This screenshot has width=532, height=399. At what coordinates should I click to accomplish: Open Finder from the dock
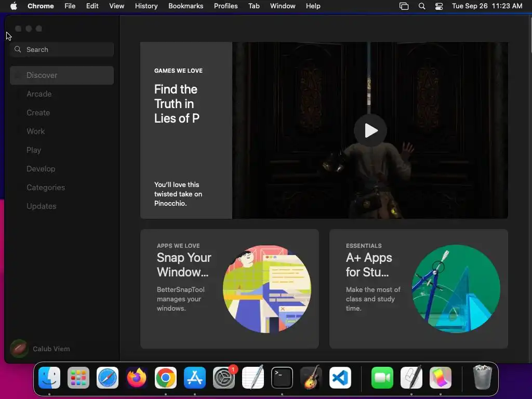49,378
